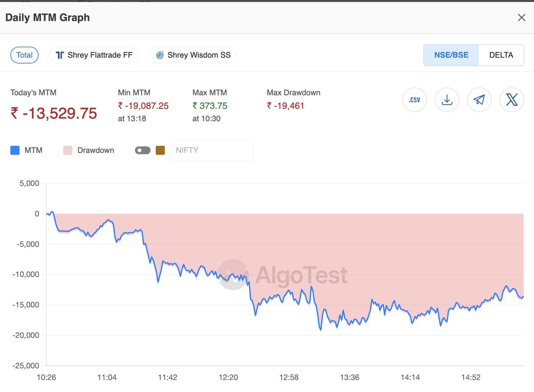Click the Max Drawdown heading label
This screenshot has width=534, height=392.
tap(294, 93)
